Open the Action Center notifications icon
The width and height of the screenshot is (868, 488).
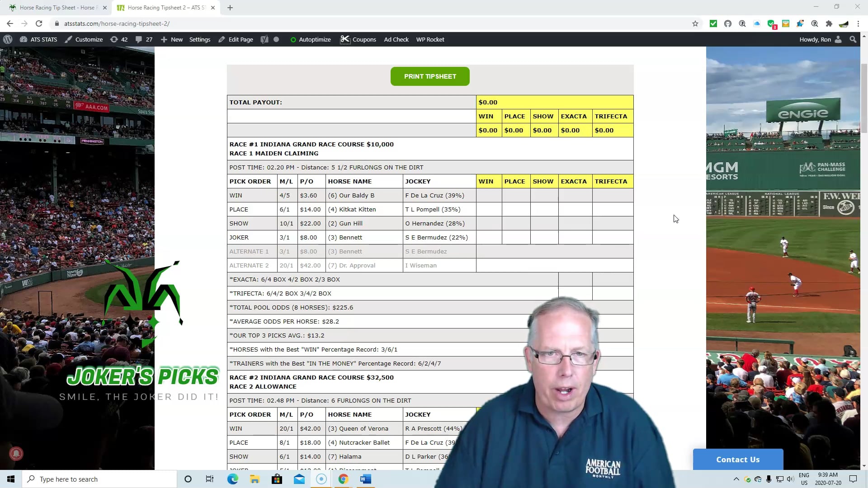click(x=853, y=479)
